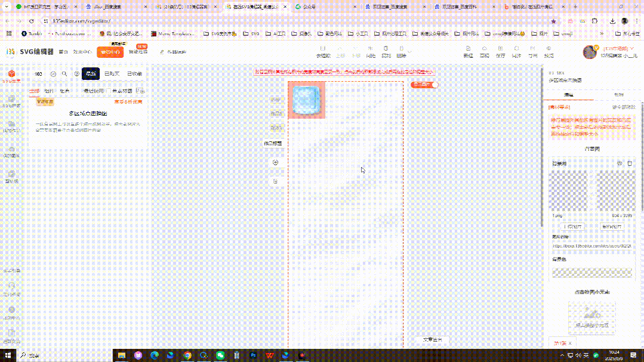Click the 保存 (save) icon in the top toolbar

point(499,51)
